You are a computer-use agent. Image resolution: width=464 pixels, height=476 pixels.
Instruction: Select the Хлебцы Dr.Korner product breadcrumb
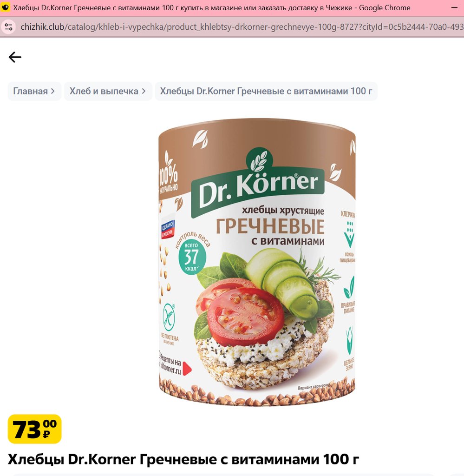(266, 91)
